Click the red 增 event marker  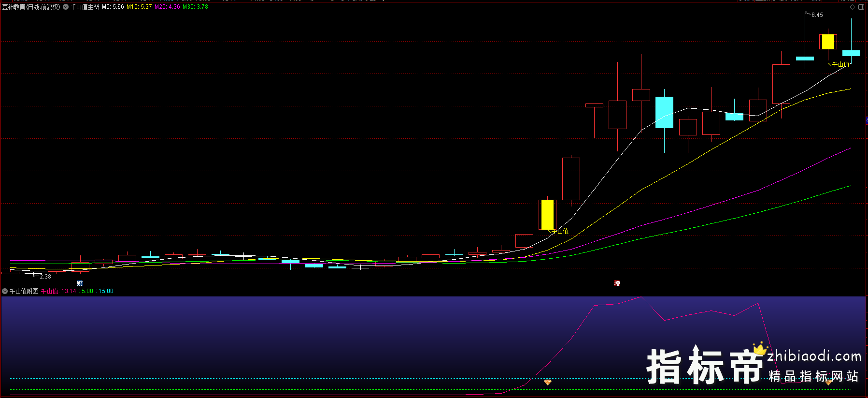(617, 283)
